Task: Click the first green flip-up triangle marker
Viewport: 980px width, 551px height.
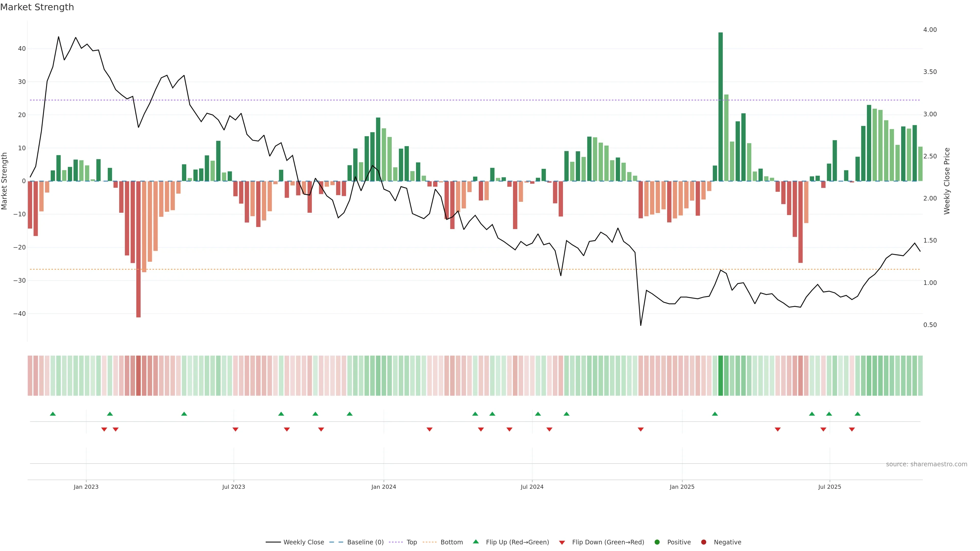Action: point(53,414)
